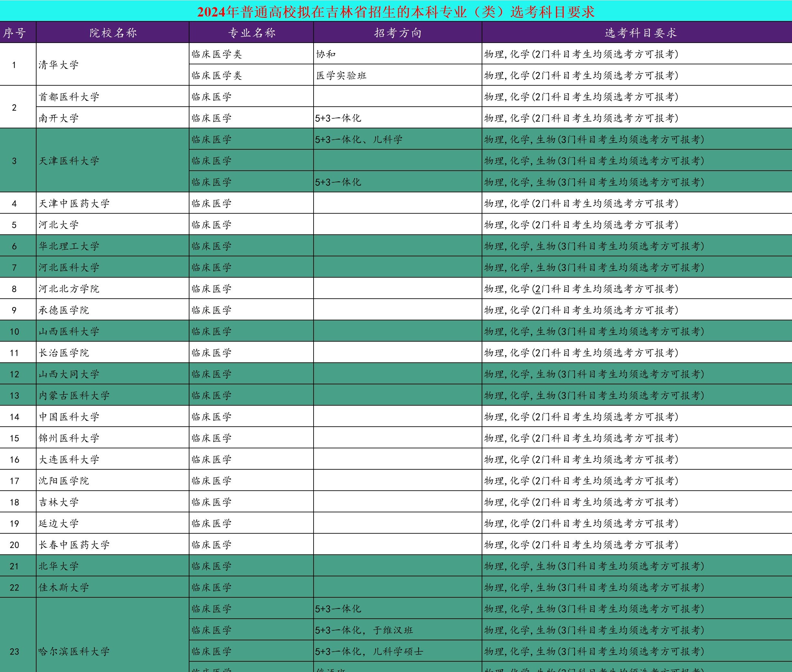Click the 长春中医药大学 cell
The width and height of the screenshot is (792, 672).
[x=113, y=544]
